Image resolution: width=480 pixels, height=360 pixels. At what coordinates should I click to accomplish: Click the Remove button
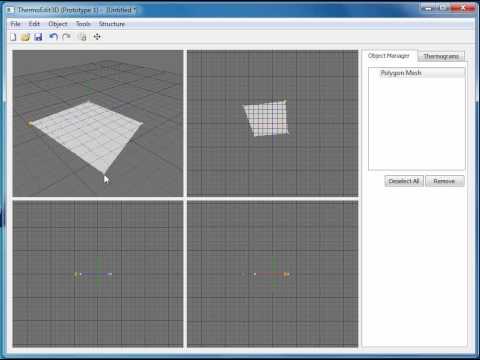pyautogui.click(x=444, y=181)
